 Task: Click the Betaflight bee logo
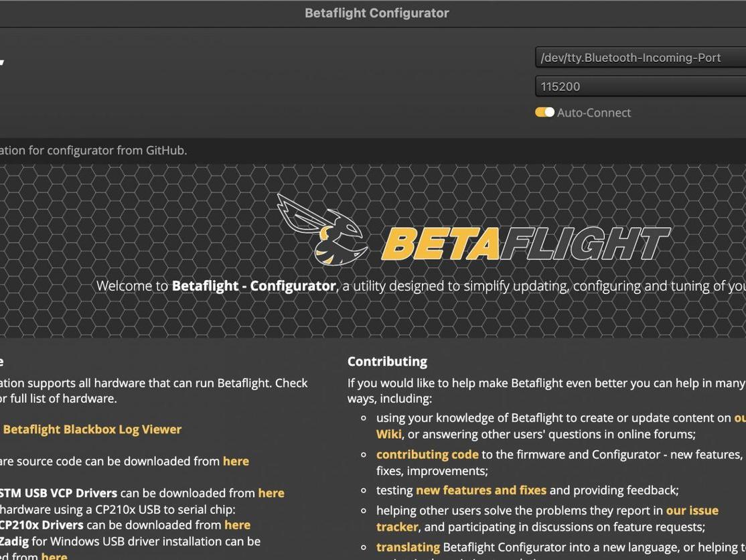click(x=323, y=230)
